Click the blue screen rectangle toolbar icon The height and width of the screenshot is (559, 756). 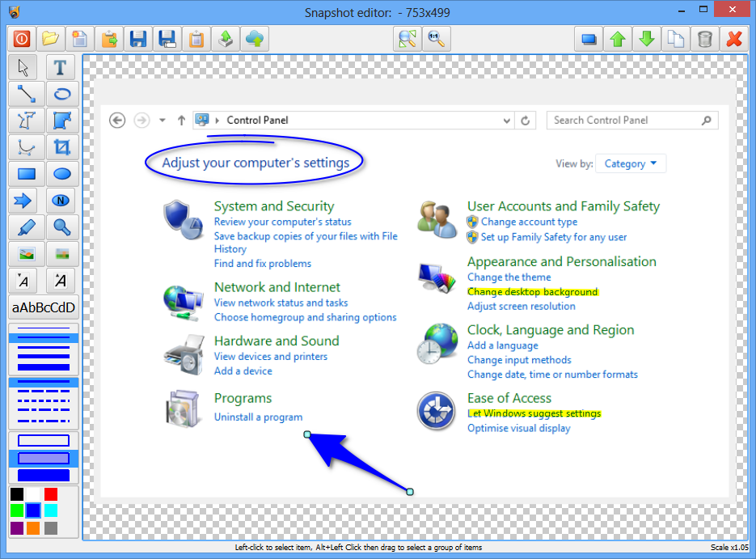pos(589,39)
